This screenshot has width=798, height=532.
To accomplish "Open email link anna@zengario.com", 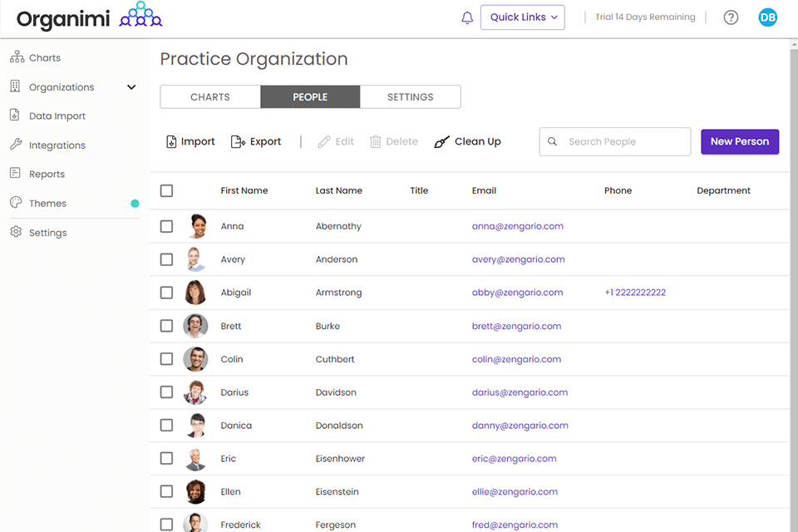I will pos(518,226).
